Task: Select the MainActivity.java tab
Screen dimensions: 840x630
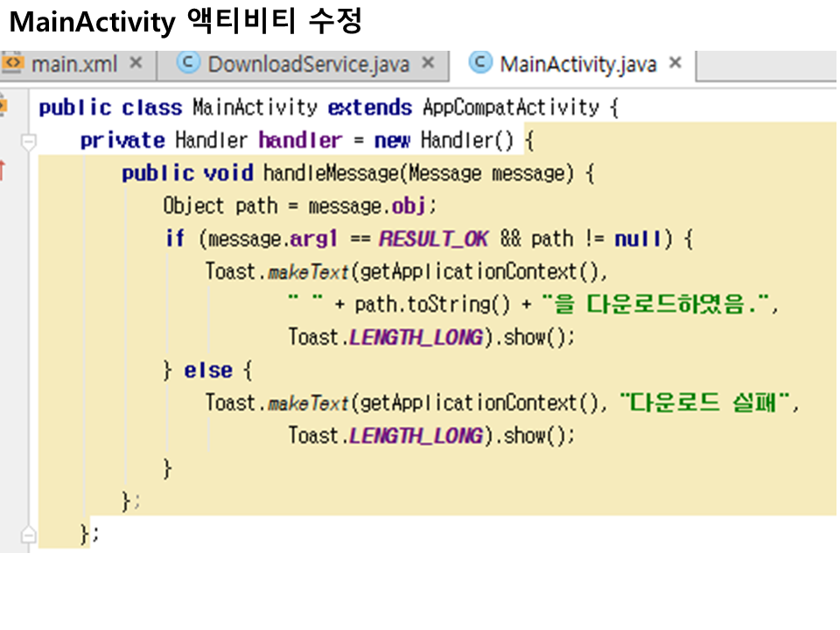Action: click(577, 64)
